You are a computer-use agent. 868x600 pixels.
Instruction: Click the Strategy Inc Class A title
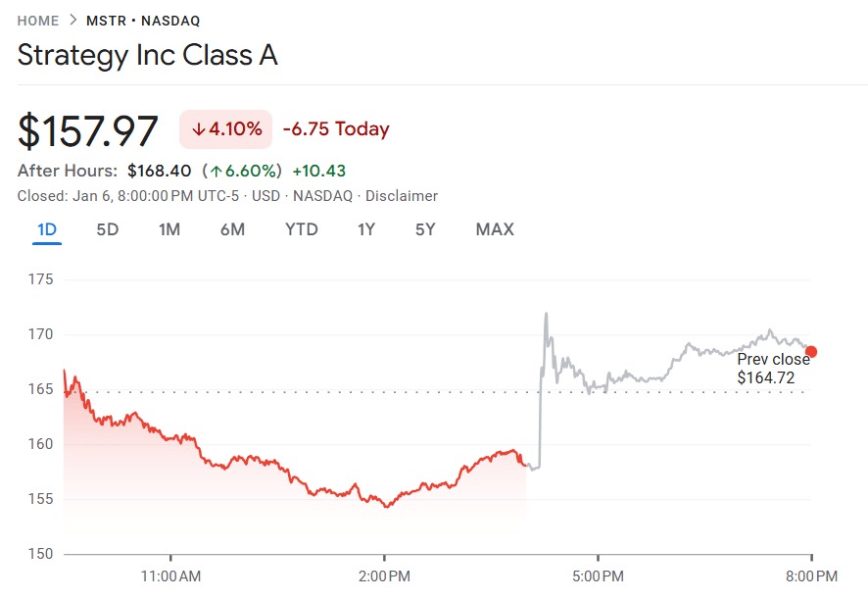coord(147,56)
